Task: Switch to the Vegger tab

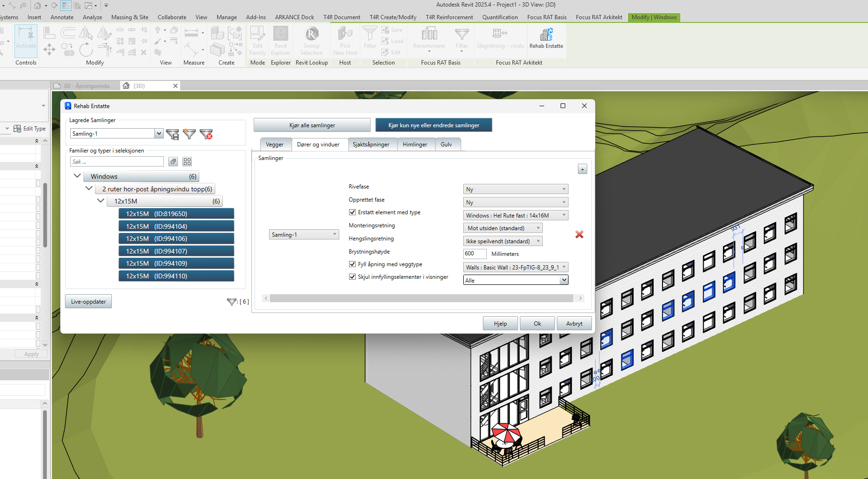Action: [x=275, y=145]
